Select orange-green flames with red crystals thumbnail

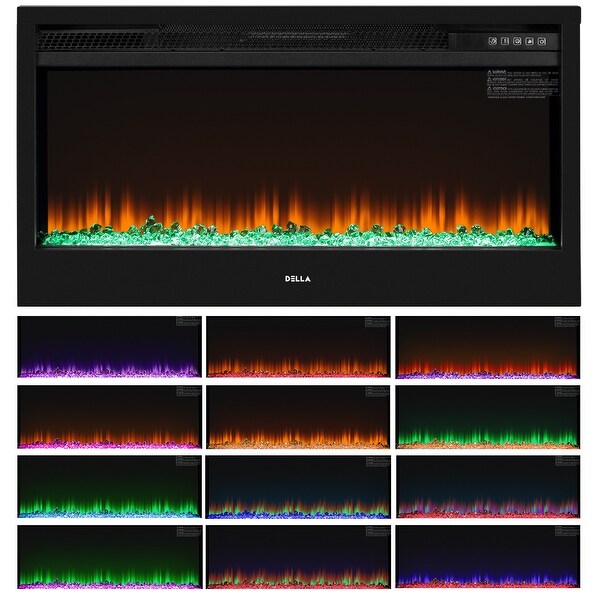coord(298,557)
